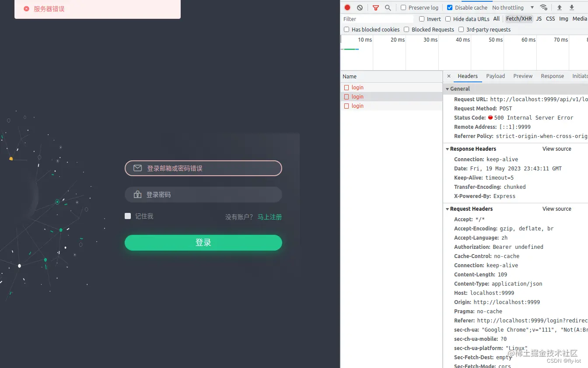Click the Origin http://localhost:9999 header
This screenshot has width=588, height=368.
[497, 302]
